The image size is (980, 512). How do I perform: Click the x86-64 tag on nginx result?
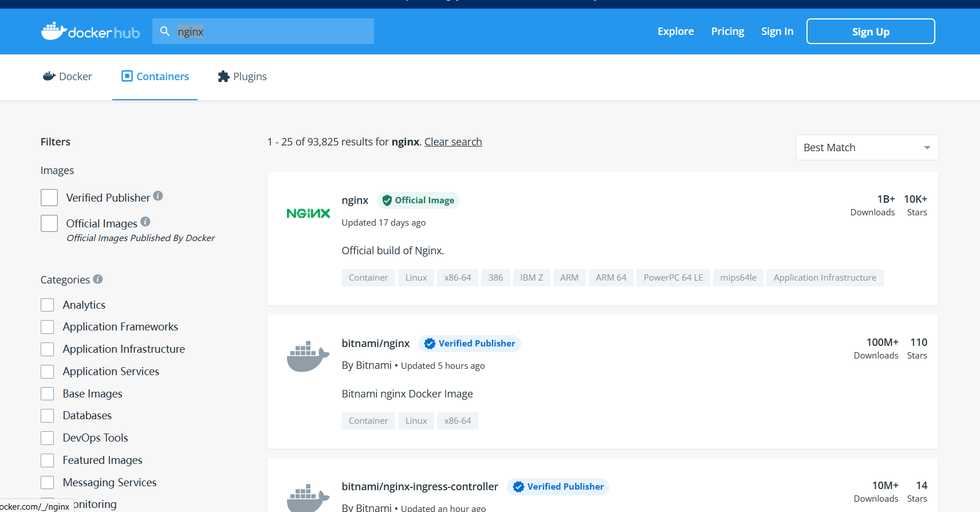458,278
